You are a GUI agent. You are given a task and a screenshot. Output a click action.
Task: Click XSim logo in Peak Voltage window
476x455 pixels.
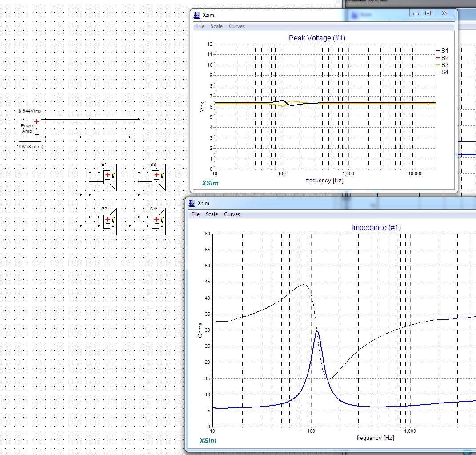point(210,183)
